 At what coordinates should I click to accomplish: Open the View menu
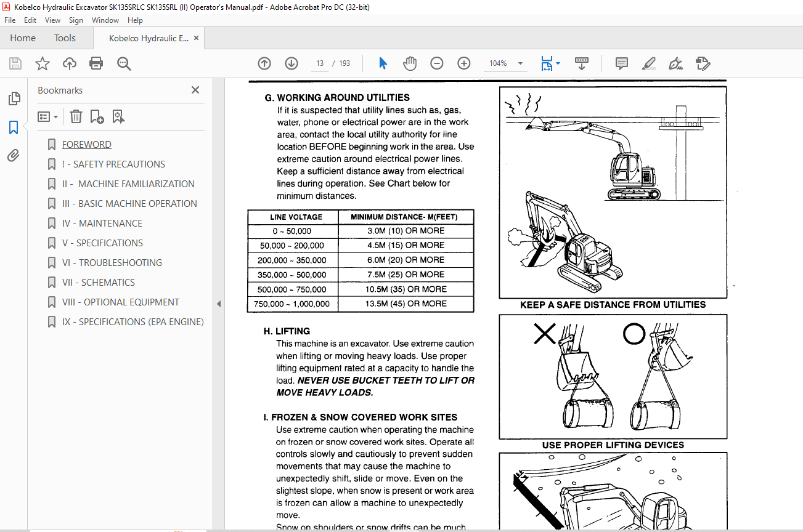tap(53, 20)
